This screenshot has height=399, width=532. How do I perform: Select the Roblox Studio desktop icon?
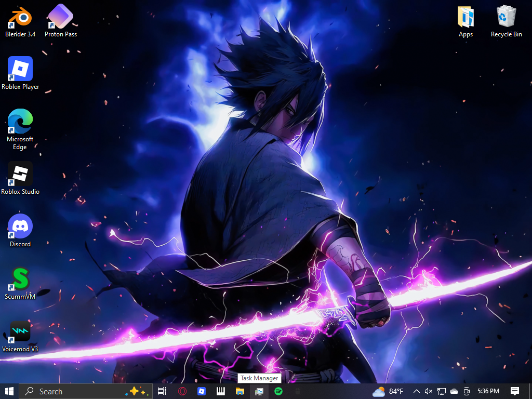(20, 178)
